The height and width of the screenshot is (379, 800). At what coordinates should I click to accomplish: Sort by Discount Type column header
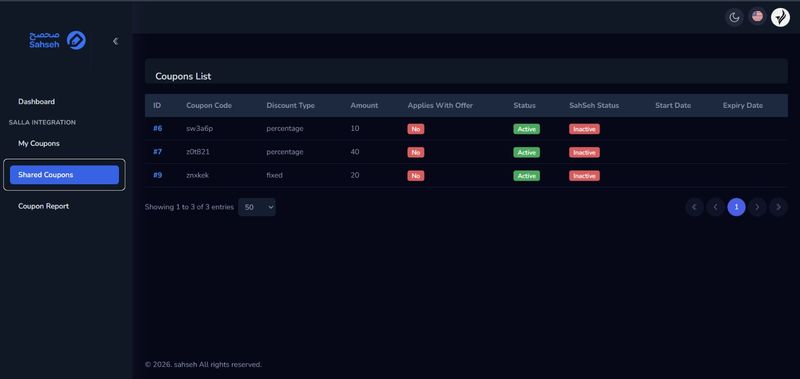[x=290, y=106]
